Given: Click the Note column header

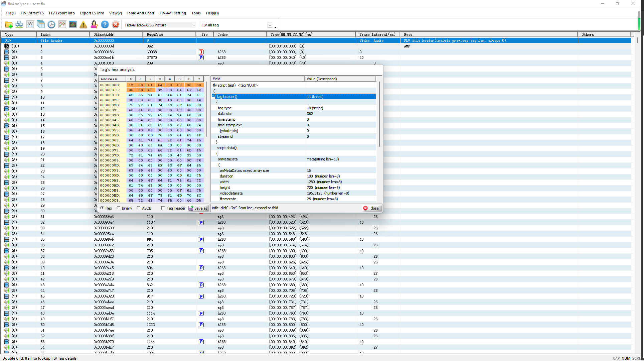Looking at the screenshot, I should [x=489, y=34].
